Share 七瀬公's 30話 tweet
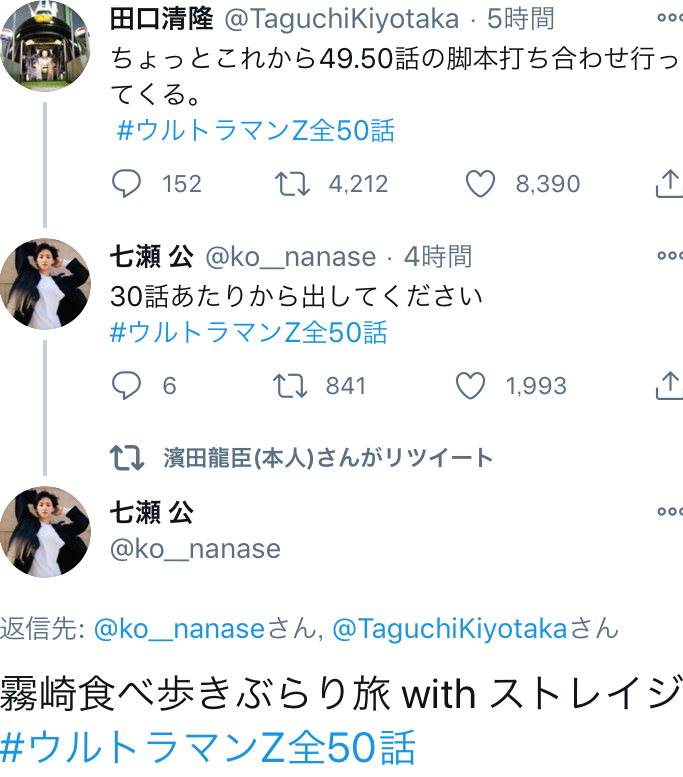The width and height of the screenshot is (683, 777). [668, 386]
